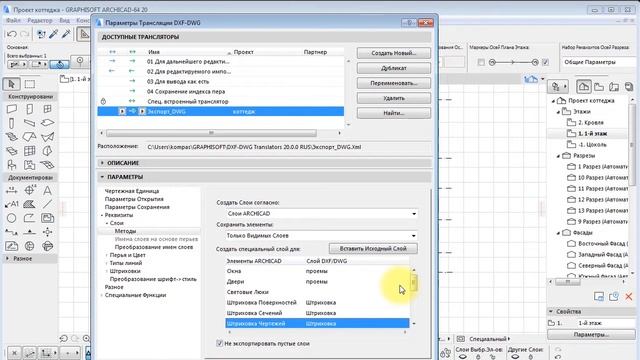The height and width of the screenshot is (360, 640).
Task: Collapse the ПАРАМЕТРЫ section
Action: (102, 177)
